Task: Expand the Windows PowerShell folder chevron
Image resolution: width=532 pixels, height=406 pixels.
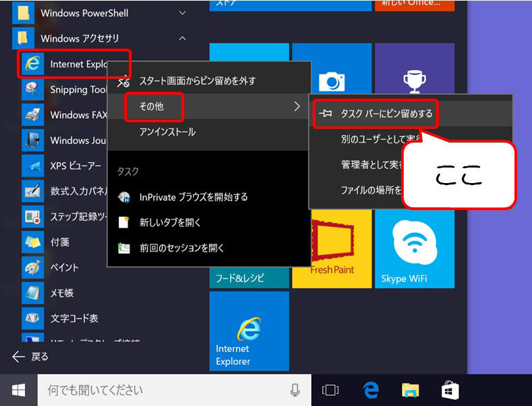Action: pyautogui.click(x=182, y=13)
